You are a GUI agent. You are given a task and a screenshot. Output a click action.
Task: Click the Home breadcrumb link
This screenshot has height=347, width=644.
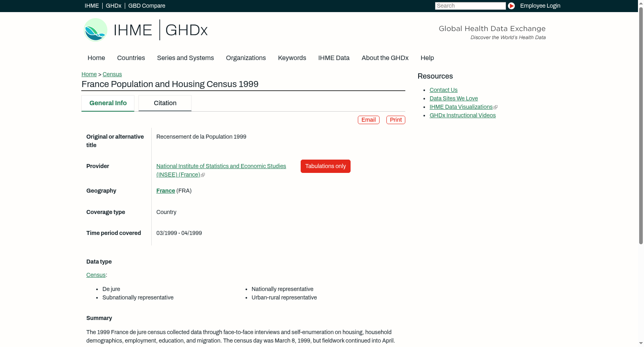pos(89,74)
